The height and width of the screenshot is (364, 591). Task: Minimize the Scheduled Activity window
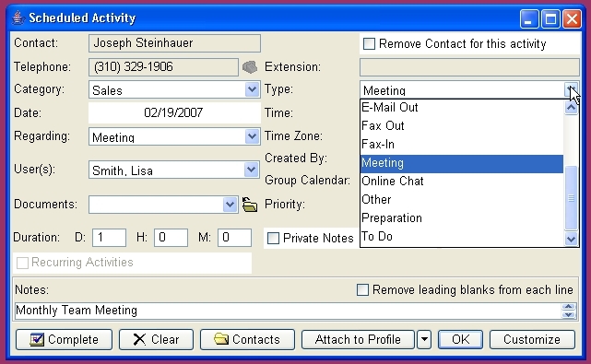click(529, 18)
